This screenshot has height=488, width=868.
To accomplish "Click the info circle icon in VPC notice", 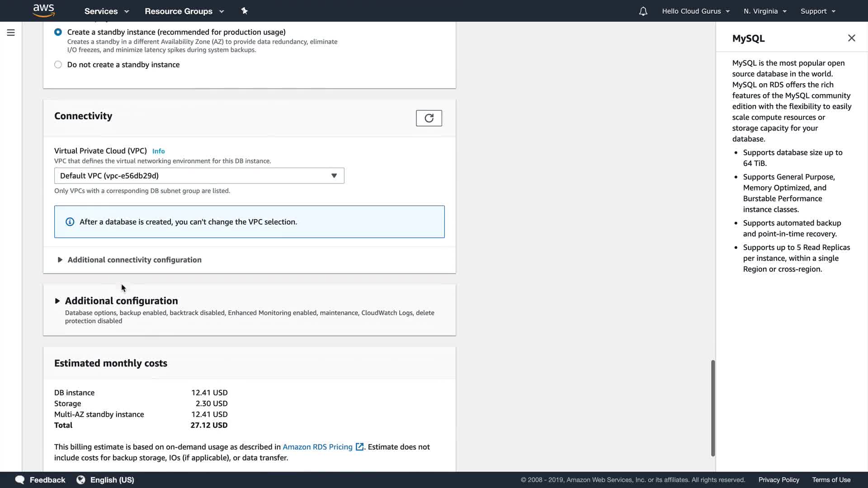I will tap(70, 222).
